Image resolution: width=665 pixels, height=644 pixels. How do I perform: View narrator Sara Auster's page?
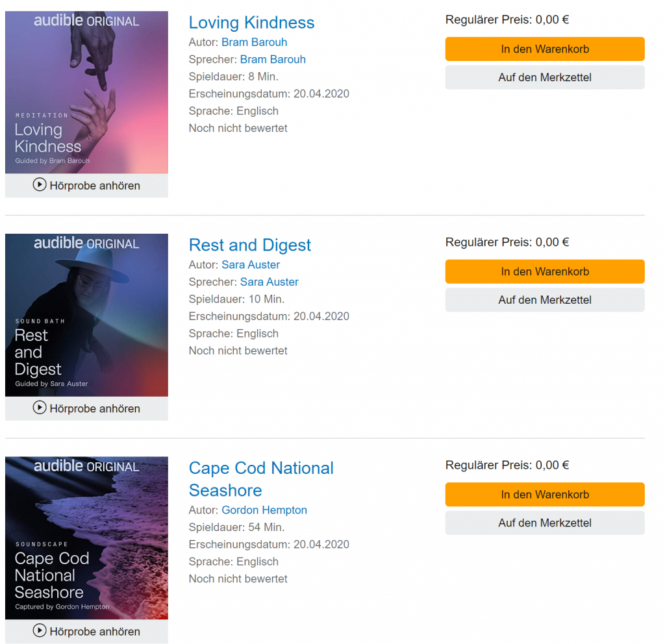click(269, 282)
